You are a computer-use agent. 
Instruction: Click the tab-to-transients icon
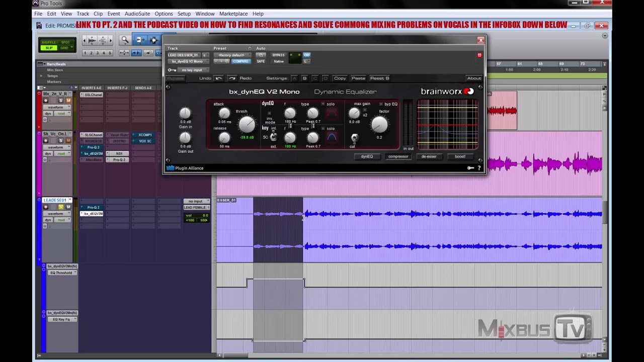pos(136,53)
